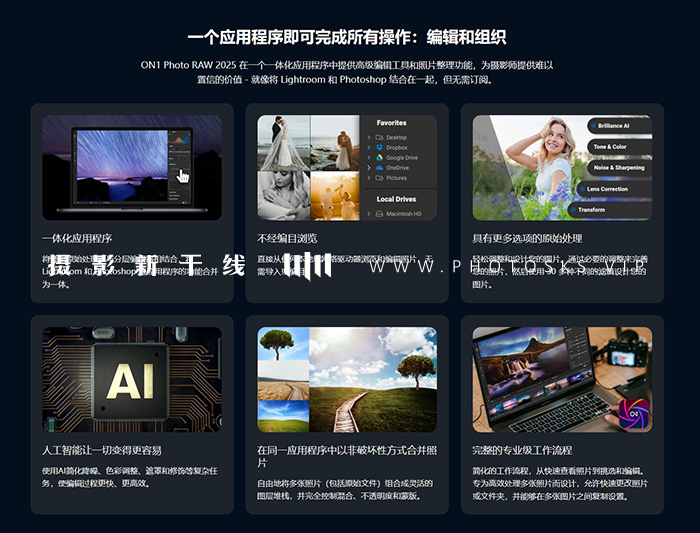Click the 一体化应用程序 card heading
Viewport: 700px width, 533px height.
77,238
